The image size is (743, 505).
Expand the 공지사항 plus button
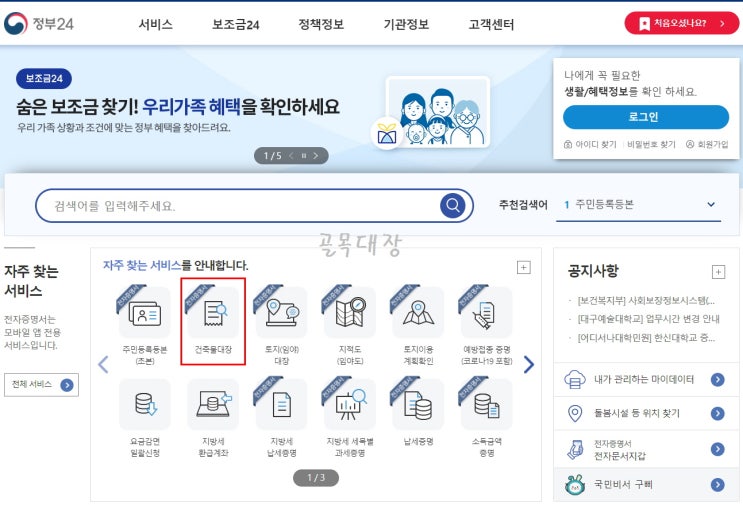coord(718,272)
